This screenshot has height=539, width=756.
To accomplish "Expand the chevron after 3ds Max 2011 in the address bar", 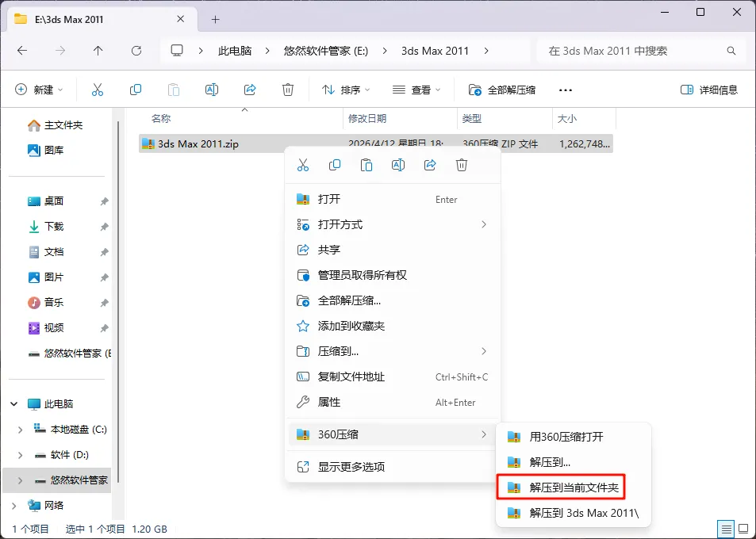I will 486,51.
